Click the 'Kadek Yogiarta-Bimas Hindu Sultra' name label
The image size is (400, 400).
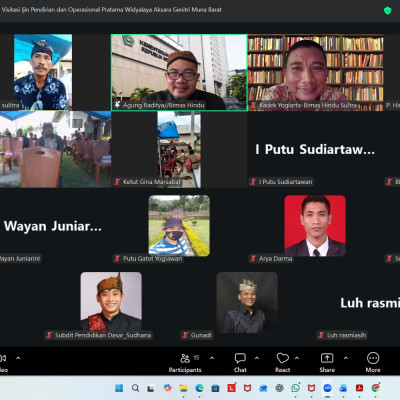308,105
